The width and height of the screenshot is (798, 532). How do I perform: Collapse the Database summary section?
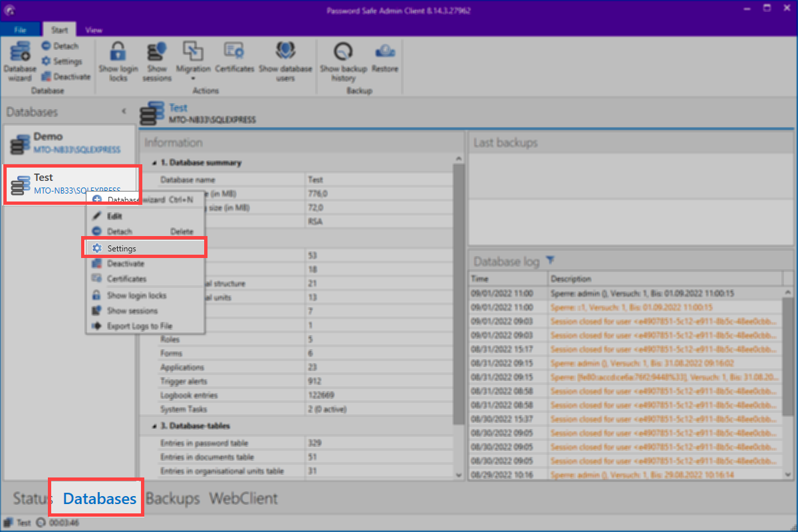tap(154, 162)
